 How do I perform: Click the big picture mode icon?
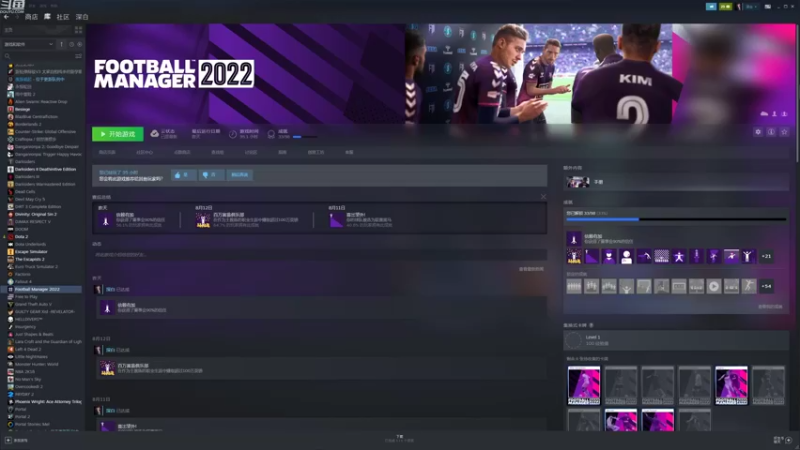click(767, 7)
